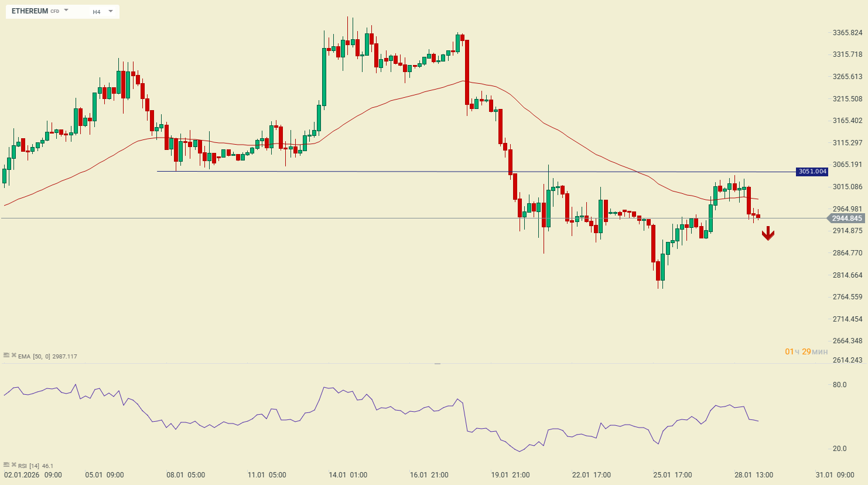Open the H4 timeframe dropdown
Image resolution: width=868 pixels, height=485 pixels.
point(102,12)
